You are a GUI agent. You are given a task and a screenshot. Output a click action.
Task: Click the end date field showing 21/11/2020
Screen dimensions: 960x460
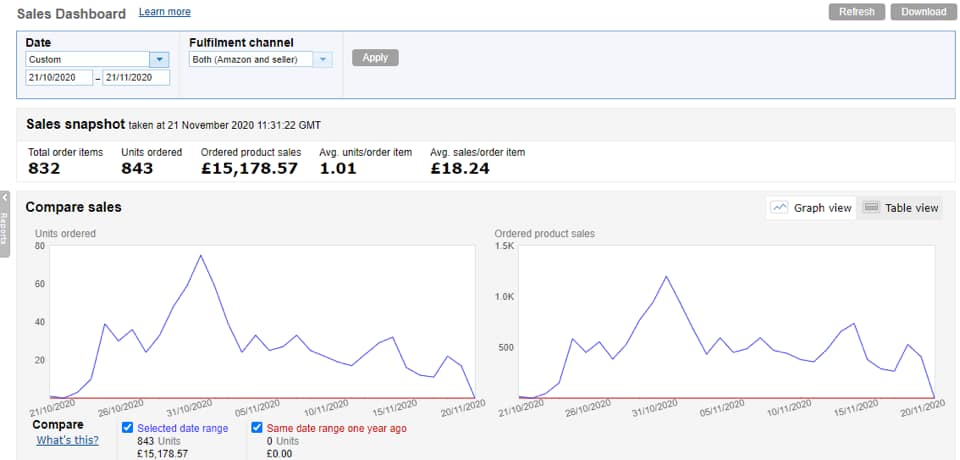tap(136, 78)
